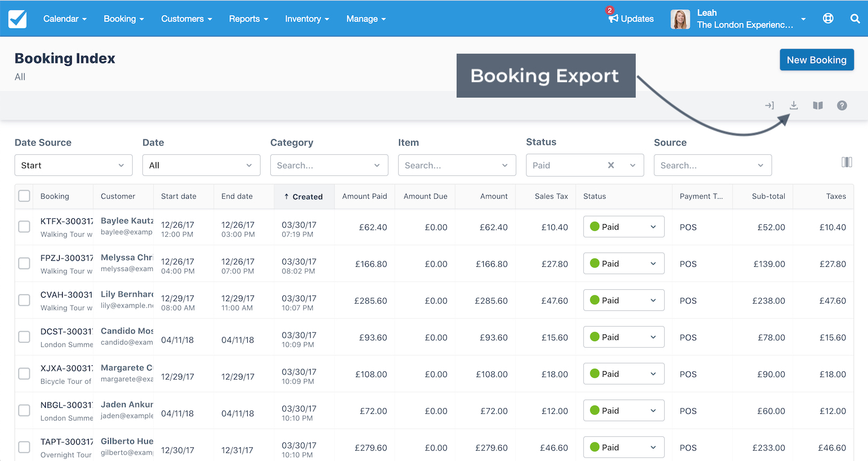Open the search magnifier icon
Screen dimensions: 868x461
point(855,19)
